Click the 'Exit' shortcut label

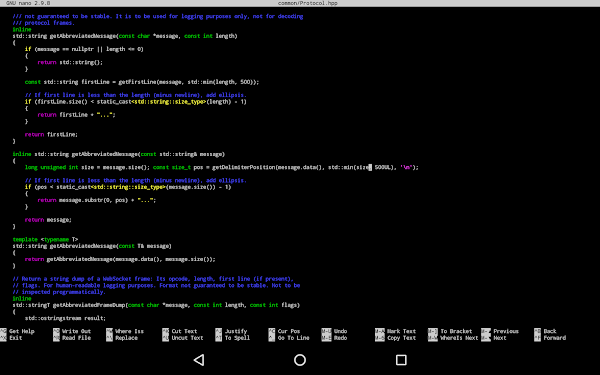click(x=16, y=338)
